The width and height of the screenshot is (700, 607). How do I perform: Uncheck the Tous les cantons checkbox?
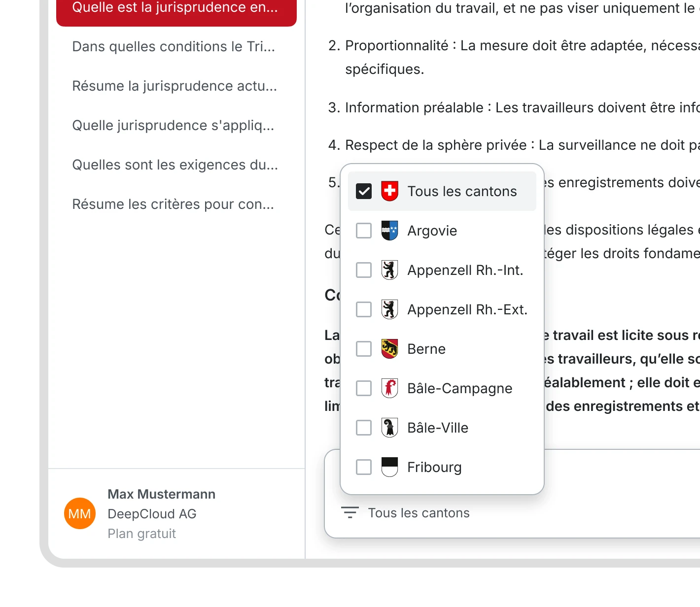(364, 191)
